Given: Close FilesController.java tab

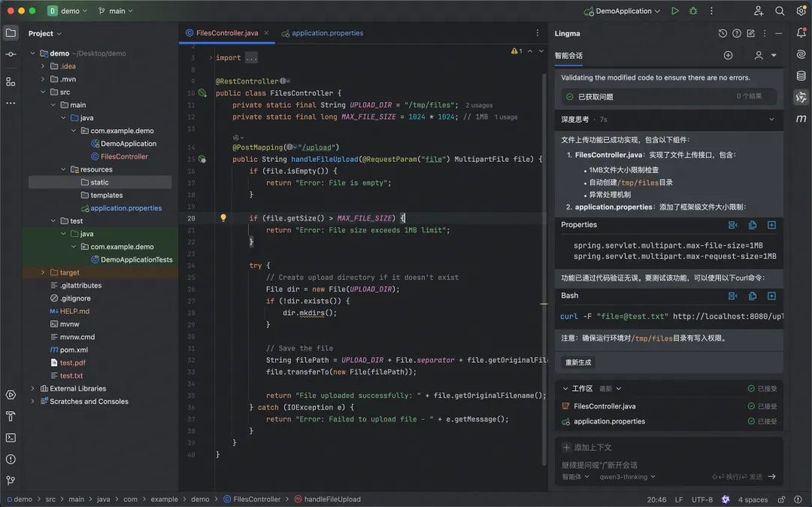Looking at the screenshot, I should click(266, 32).
